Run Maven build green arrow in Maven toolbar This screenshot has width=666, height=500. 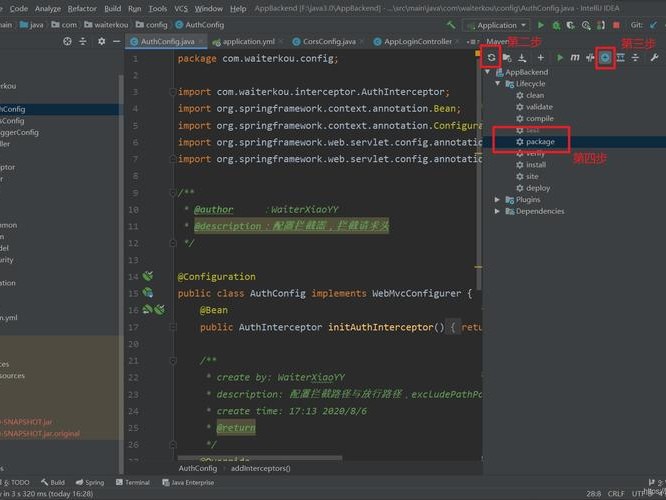click(560, 57)
